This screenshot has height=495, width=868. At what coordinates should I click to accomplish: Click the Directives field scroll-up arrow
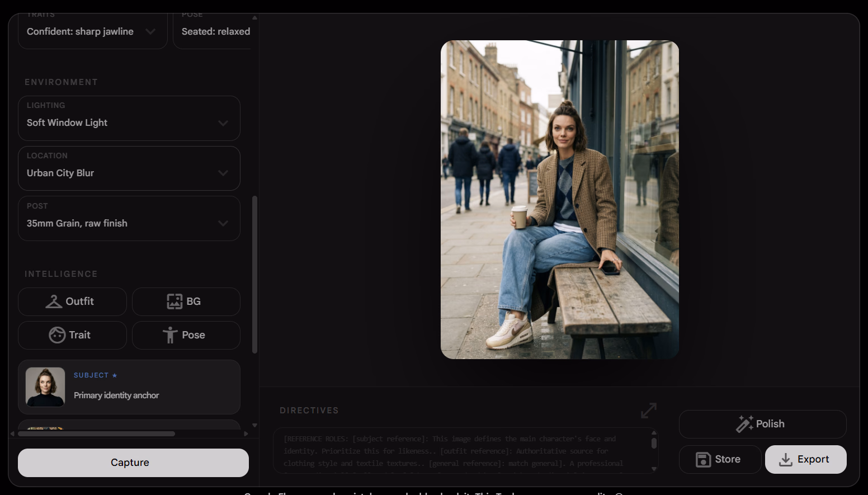coord(654,432)
